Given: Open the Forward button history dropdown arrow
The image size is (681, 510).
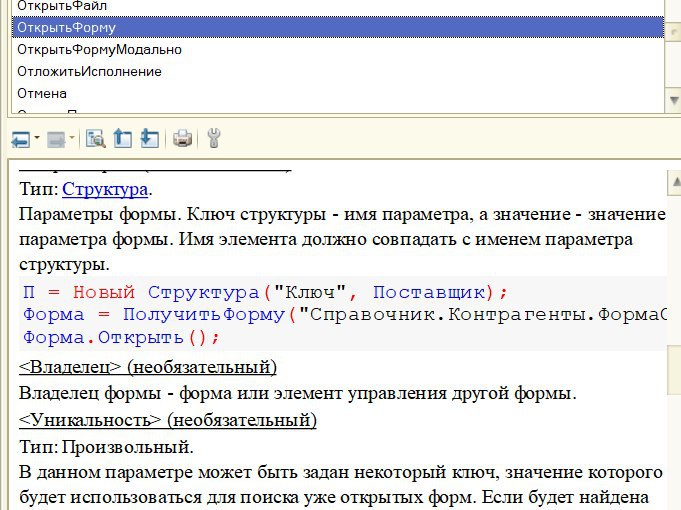Looking at the screenshot, I should click(72, 139).
